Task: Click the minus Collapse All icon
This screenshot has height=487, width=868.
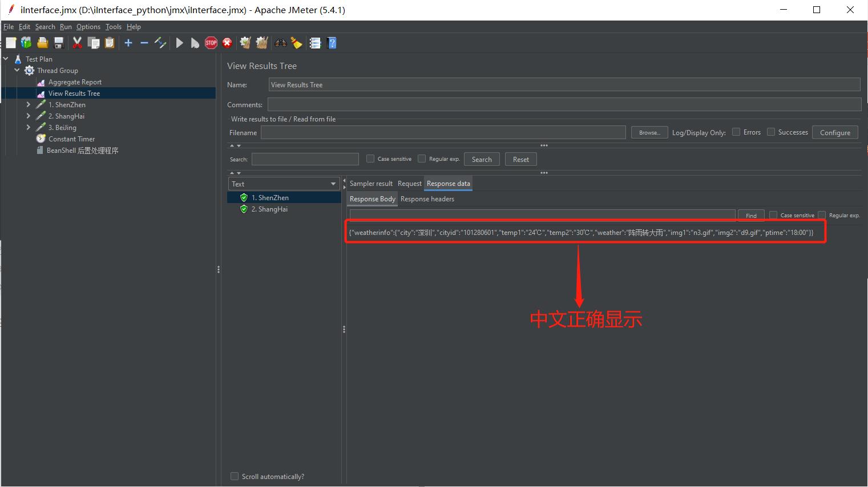Action: point(144,43)
